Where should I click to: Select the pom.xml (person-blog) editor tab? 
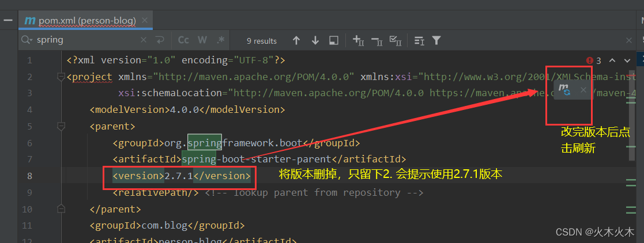[x=85, y=21]
